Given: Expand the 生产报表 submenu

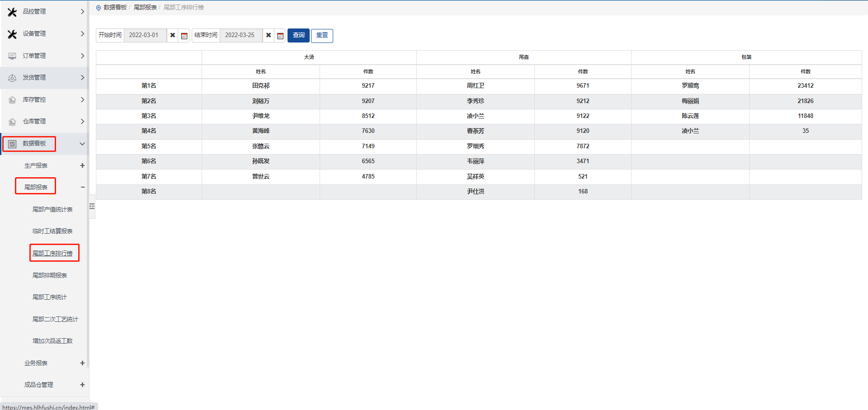Looking at the screenshot, I should pyautogui.click(x=82, y=165).
